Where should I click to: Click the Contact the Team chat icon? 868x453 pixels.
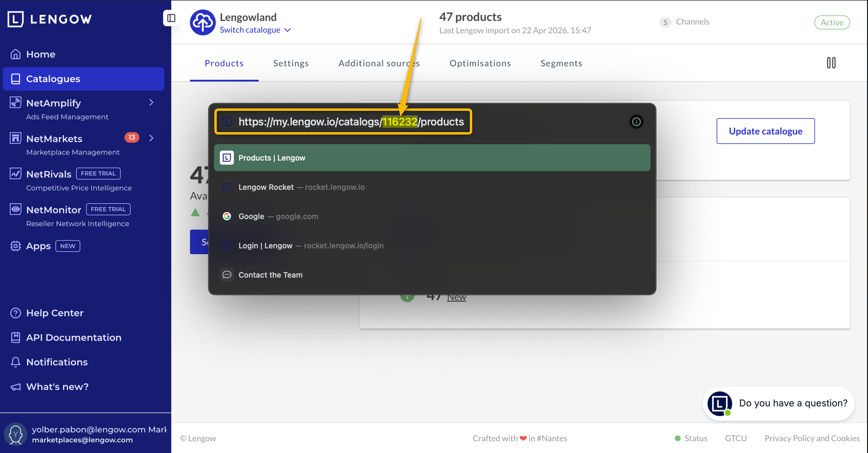pyautogui.click(x=227, y=275)
